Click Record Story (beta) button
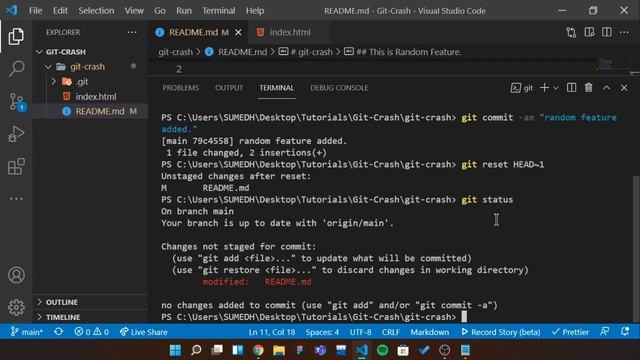This screenshot has height=360, width=640. click(500, 332)
